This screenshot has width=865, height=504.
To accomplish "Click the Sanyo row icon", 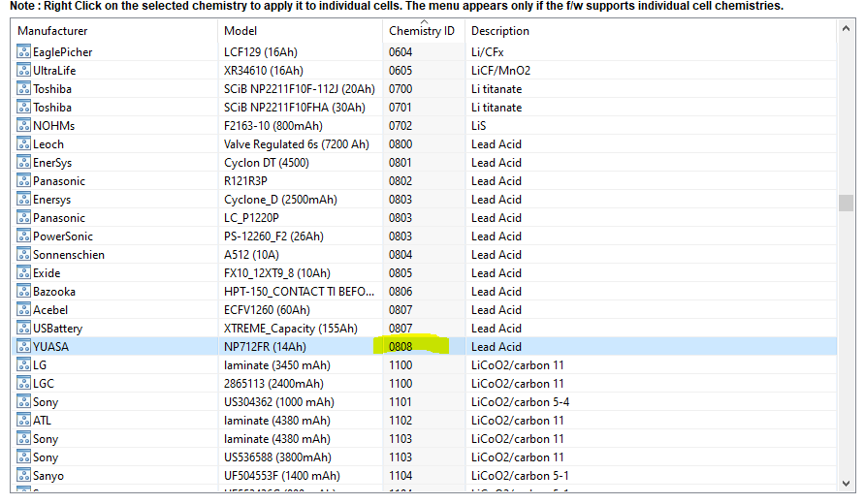I will coord(23,475).
